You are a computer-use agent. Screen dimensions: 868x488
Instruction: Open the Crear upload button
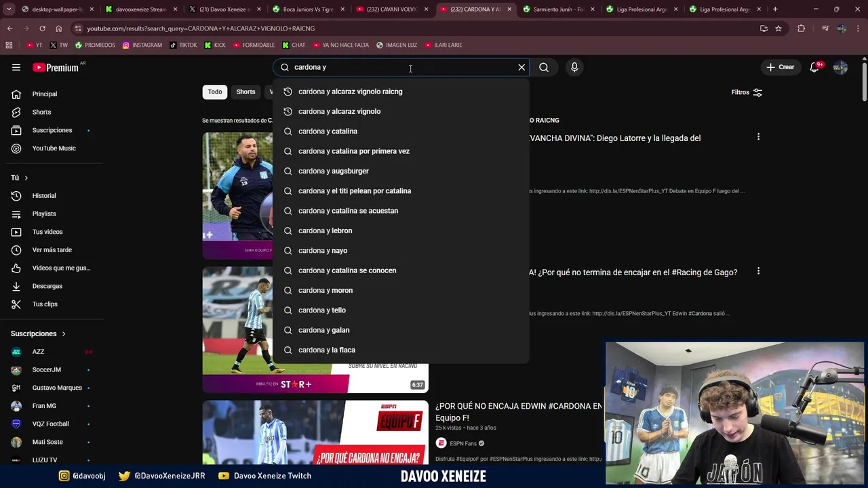780,67
